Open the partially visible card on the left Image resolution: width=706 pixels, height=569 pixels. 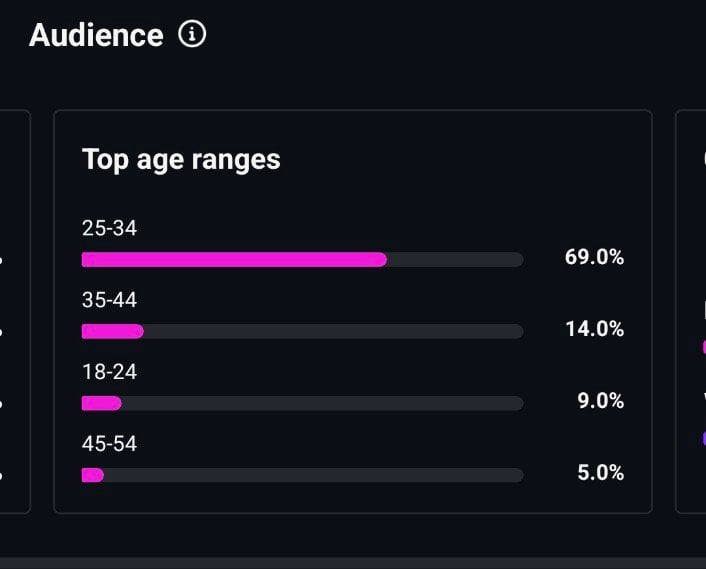click(14, 311)
